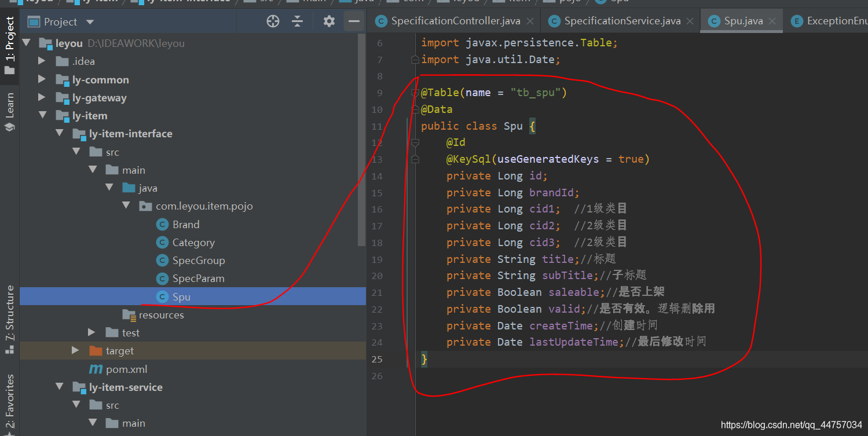Fold the @Table annotation gutter marker
The width and height of the screenshot is (868, 436).
(x=415, y=93)
